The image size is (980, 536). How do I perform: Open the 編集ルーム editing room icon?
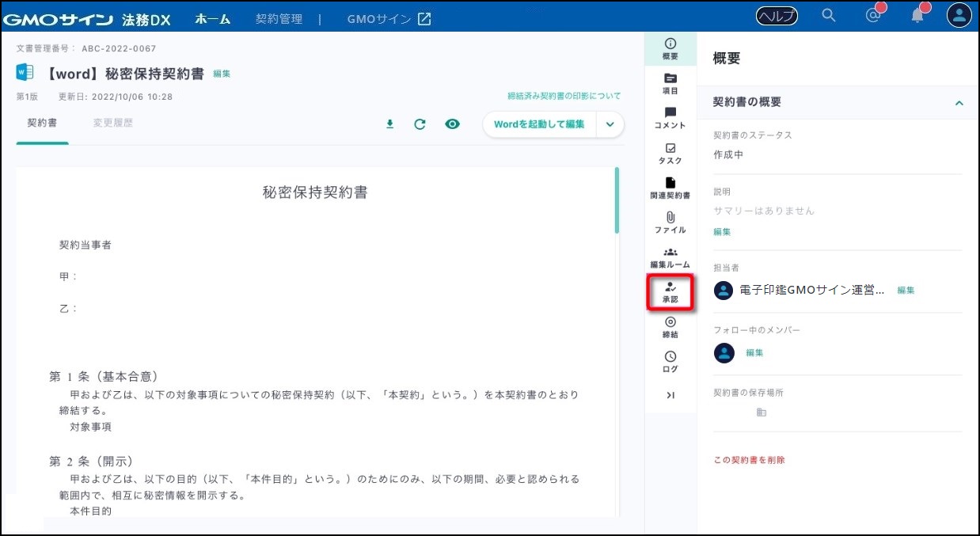tap(670, 257)
